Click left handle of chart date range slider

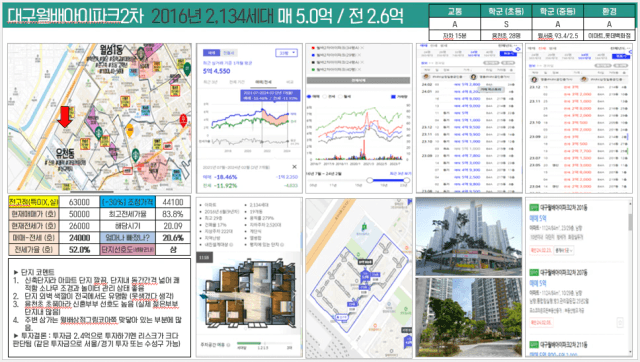click(x=369, y=180)
